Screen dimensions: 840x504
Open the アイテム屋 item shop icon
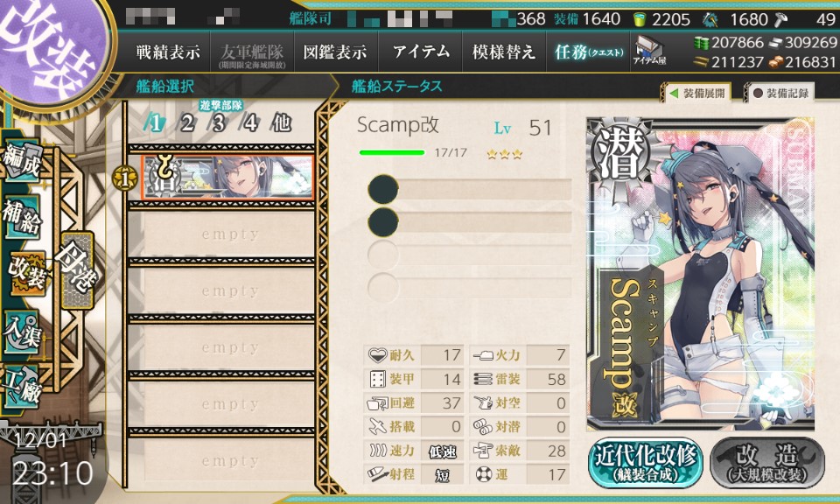click(648, 51)
